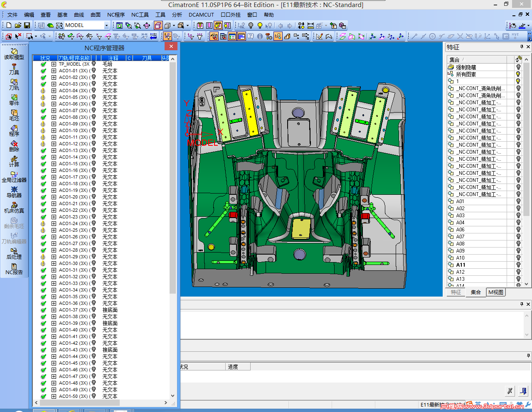Click the Open file folder icon
The height and width of the screenshot is (412, 532).
coord(18,25)
